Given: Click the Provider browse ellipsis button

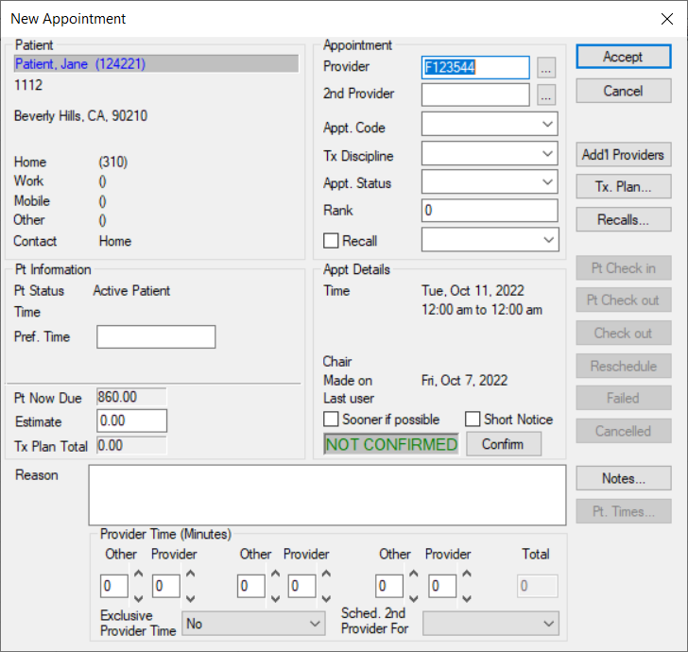Looking at the screenshot, I should (545, 68).
